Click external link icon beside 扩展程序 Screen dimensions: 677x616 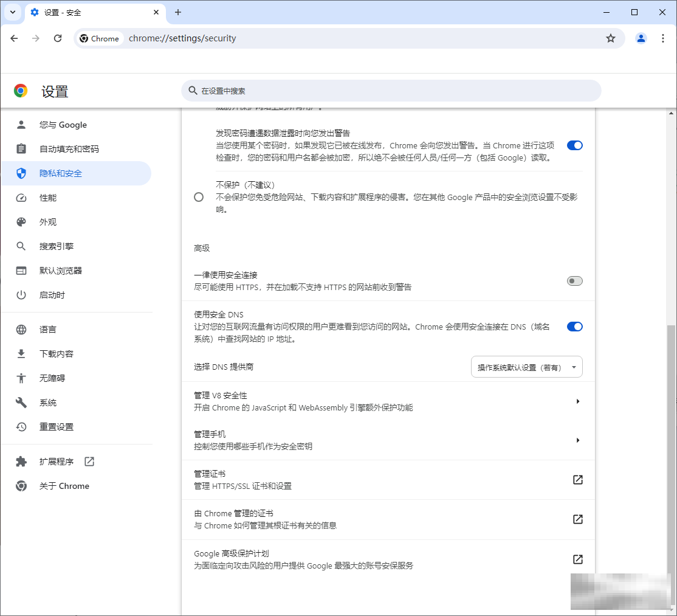(89, 462)
